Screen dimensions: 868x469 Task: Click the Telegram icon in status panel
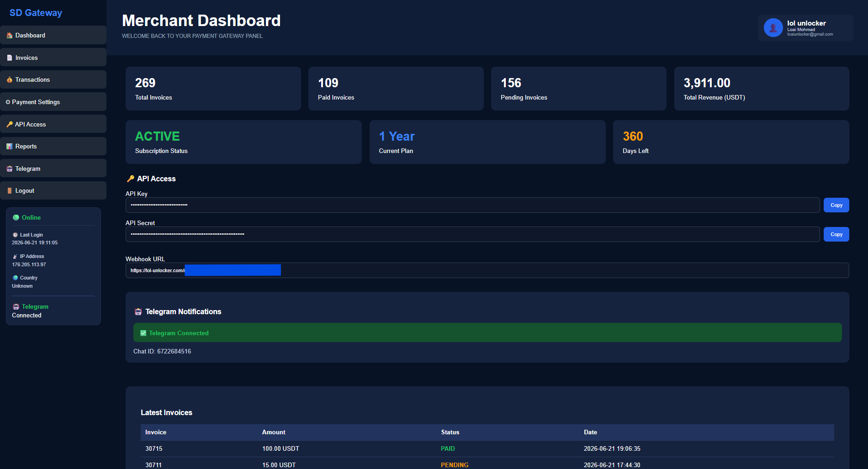(x=16, y=306)
